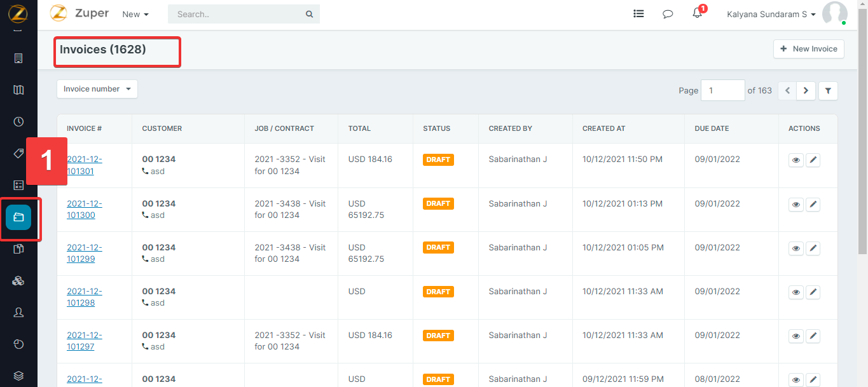Viewport: 868px width, 387px height.
Task: Open the New dropdown menu
Action: (x=135, y=14)
